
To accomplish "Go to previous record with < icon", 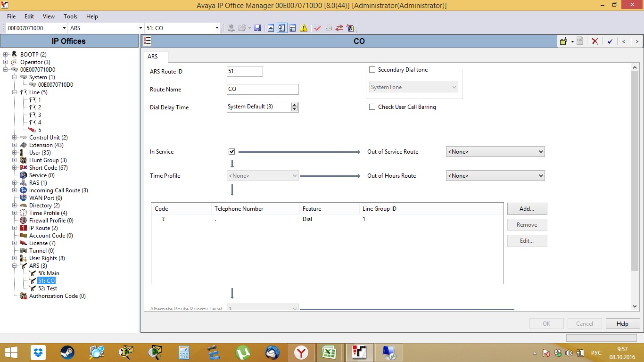I will [x=624, y=41].
